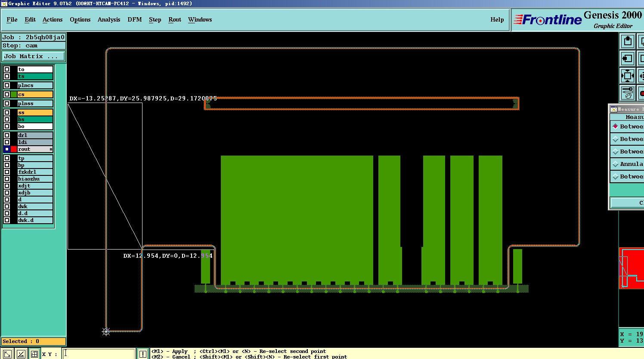Select the bs layer name
The height and width of the screenshot is (359, 644).
coord(35,119)
